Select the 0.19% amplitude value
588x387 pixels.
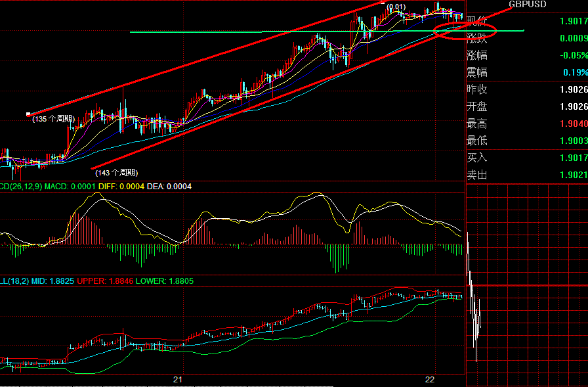pos(576,72)
